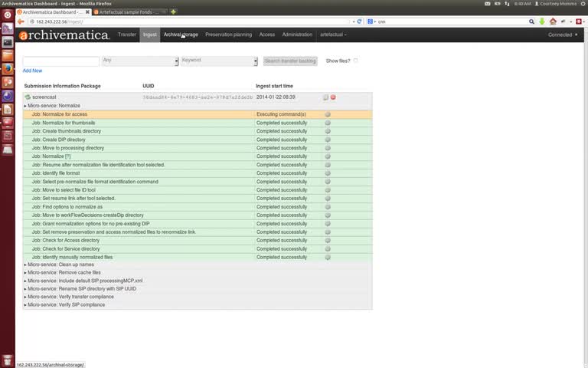The image size is (588, 368).
Task: Open the artefactual user dropdown menu
Action: coord(333,34)
